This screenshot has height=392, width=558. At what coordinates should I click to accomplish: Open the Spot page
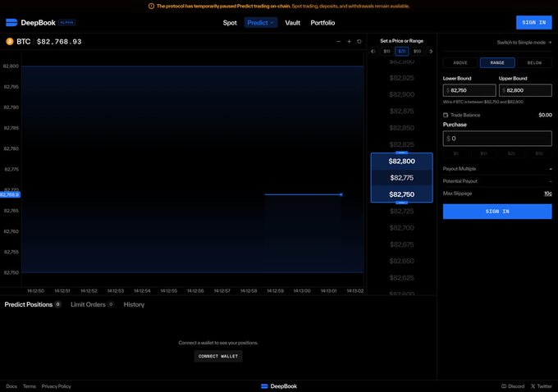(x=230, y=23)
